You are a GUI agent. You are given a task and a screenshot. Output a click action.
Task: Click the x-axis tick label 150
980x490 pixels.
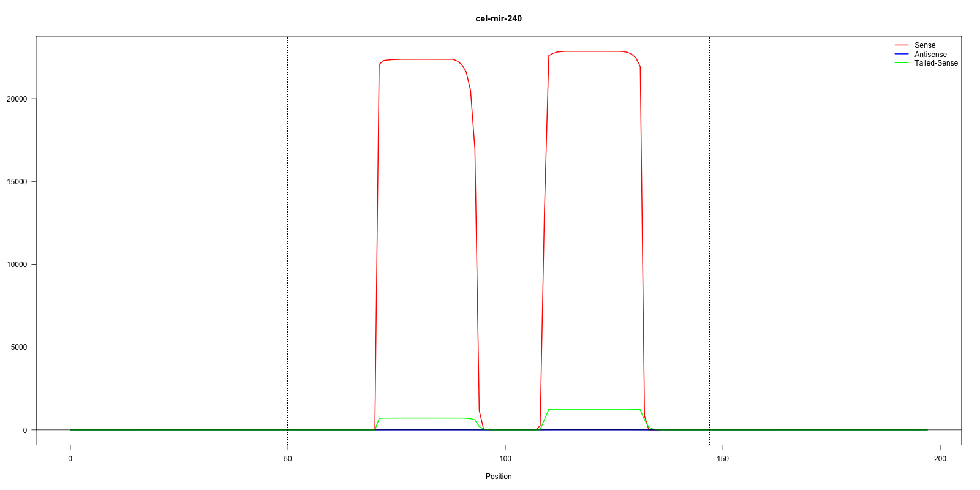point(723,459)
